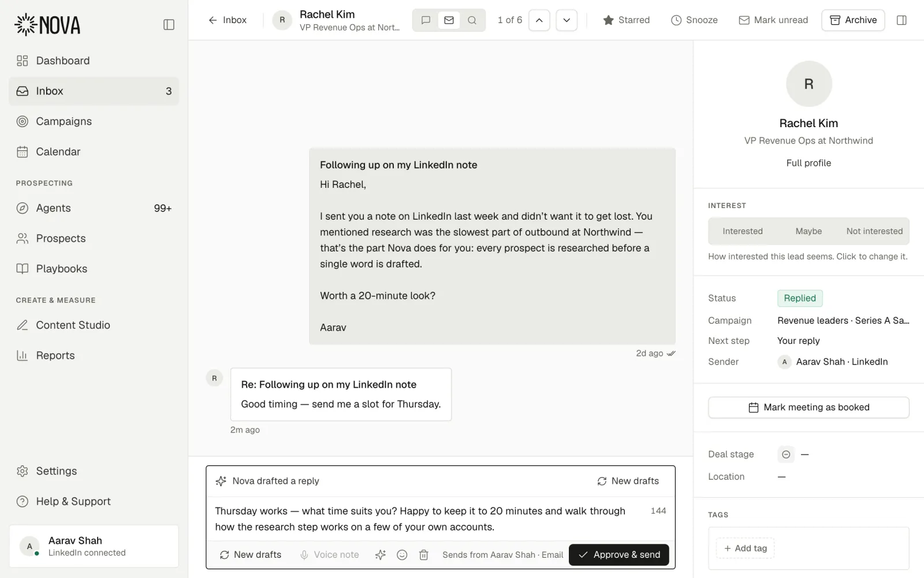Open Help & Support
Viewport: 924px width, 578px height.
coord(94,501)
